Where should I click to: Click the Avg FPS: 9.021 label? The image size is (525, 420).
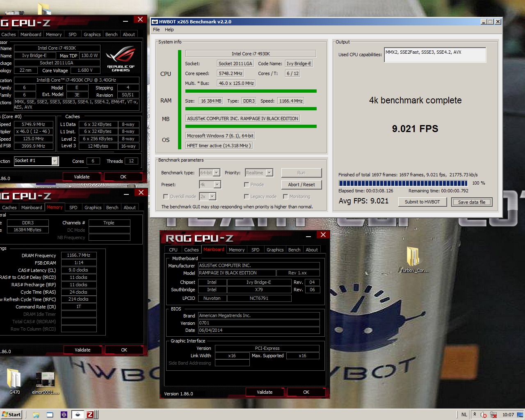pos(363,201)
